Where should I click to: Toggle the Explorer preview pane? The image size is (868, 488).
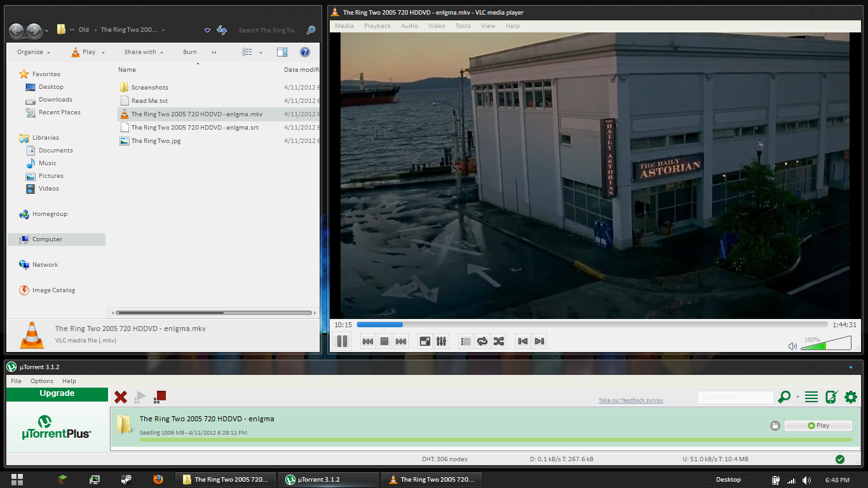tap(282, 52)
